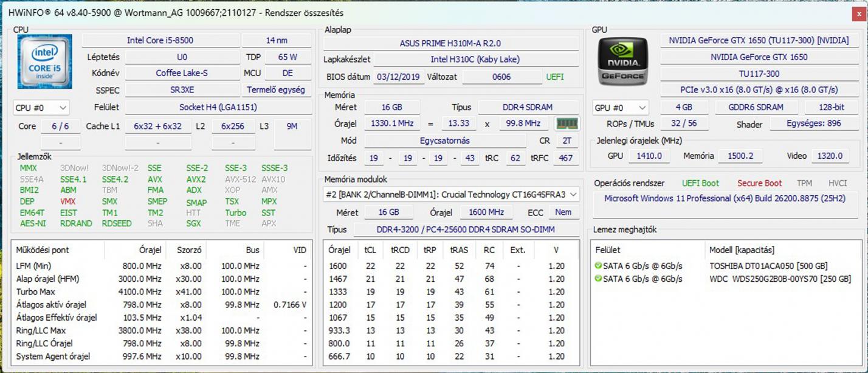
Task: Click the NVIDIA GeForce logo
Action: [x=624, y=61]
